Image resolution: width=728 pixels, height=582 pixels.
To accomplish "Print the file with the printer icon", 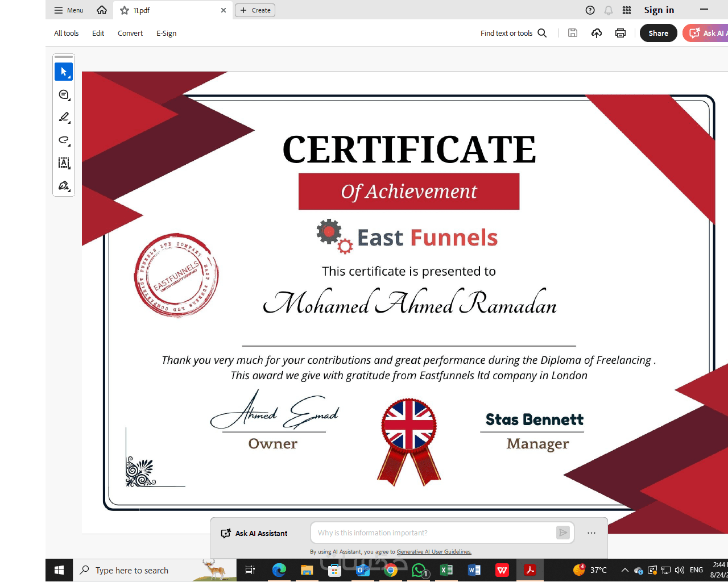I will click(x=621, y=33).
